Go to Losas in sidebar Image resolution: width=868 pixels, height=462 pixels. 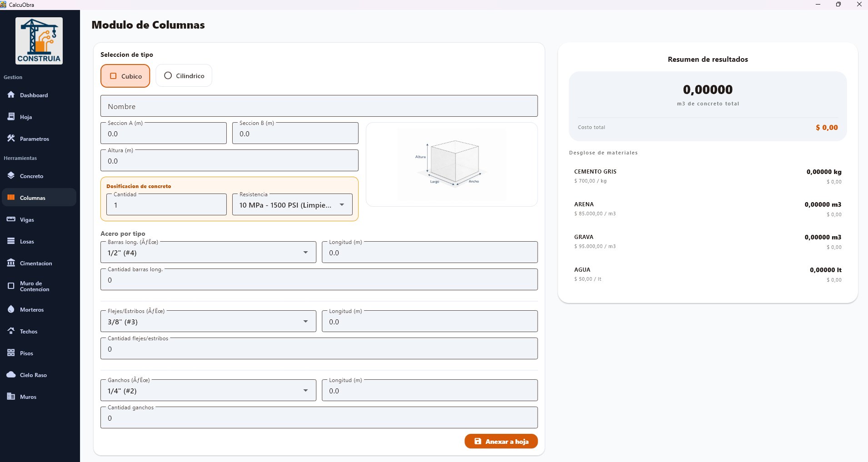tap(27, 241)
